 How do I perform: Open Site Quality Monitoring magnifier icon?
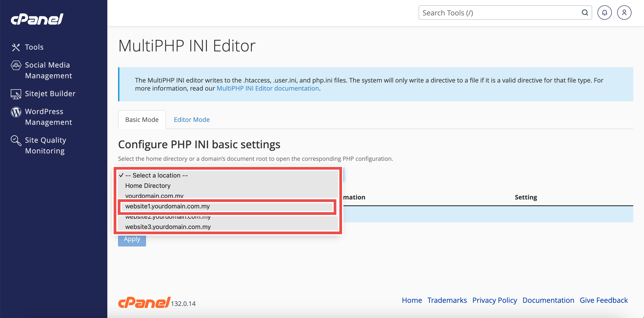pos(16,140)
